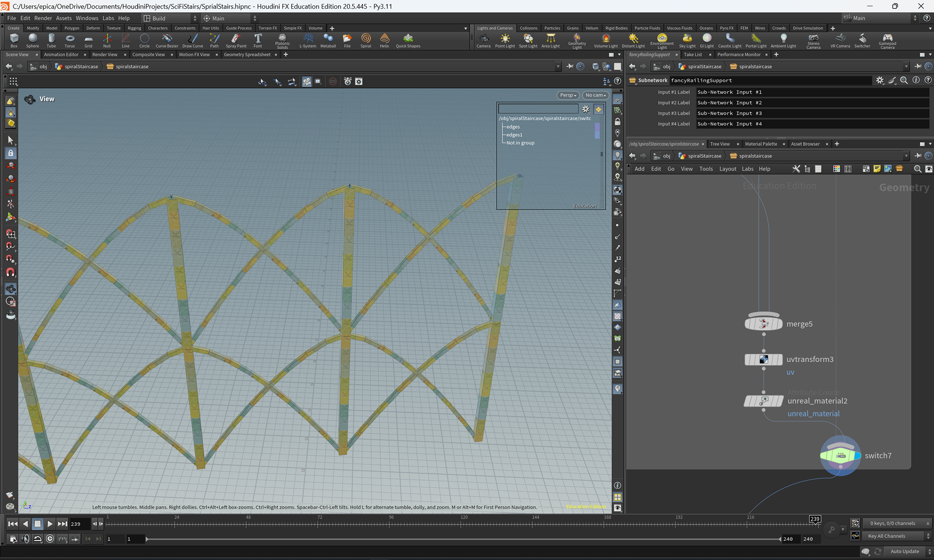934x560 pixels.
Task: Click the switch7 node
Action: coord(841,455)
